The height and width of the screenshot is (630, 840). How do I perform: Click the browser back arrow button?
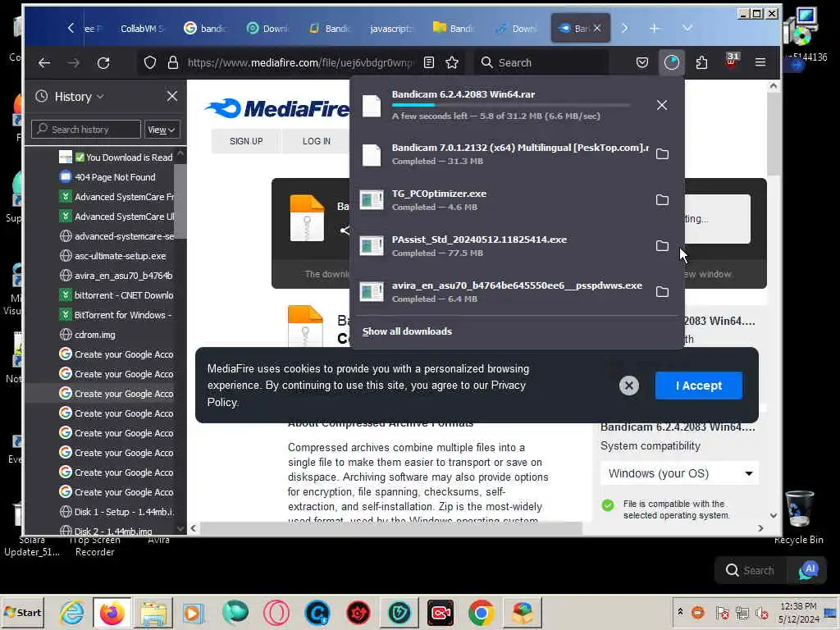point(44,62)
